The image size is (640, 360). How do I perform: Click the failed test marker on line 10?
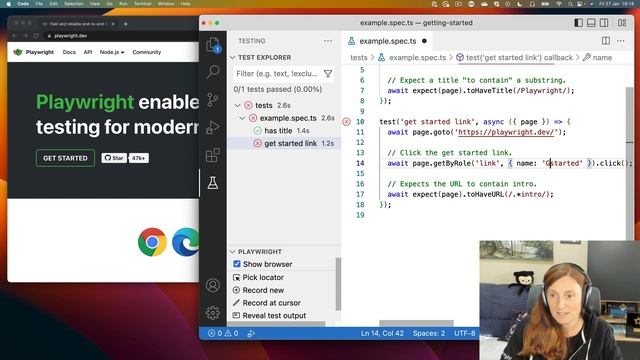coord(347,122)
